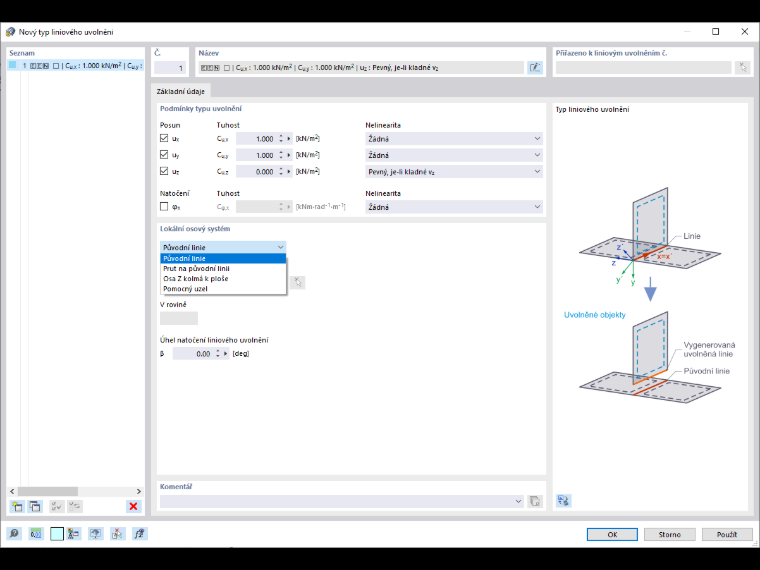Image resolution: width=760 pixels, height=570 pixels.
Task: Open the units and decimal places icon
Action: tap(35, 534)
